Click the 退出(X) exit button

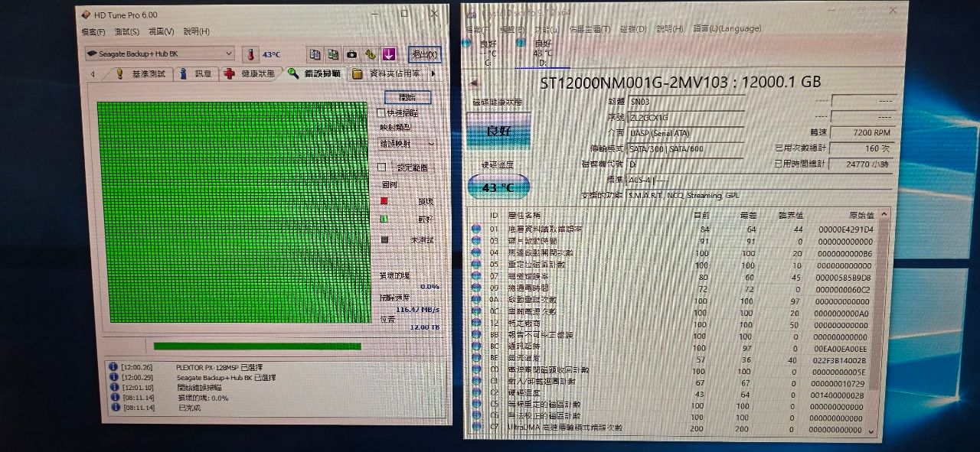coord(424,54)
